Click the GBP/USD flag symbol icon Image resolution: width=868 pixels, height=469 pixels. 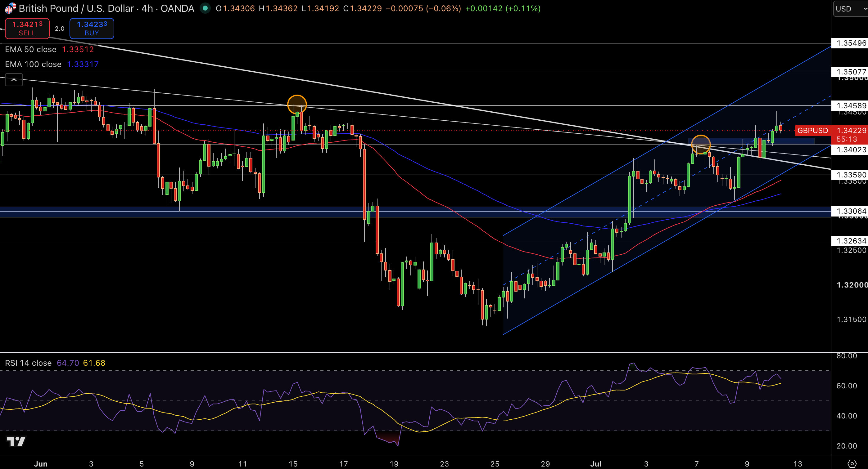click(x=10, y=8)
